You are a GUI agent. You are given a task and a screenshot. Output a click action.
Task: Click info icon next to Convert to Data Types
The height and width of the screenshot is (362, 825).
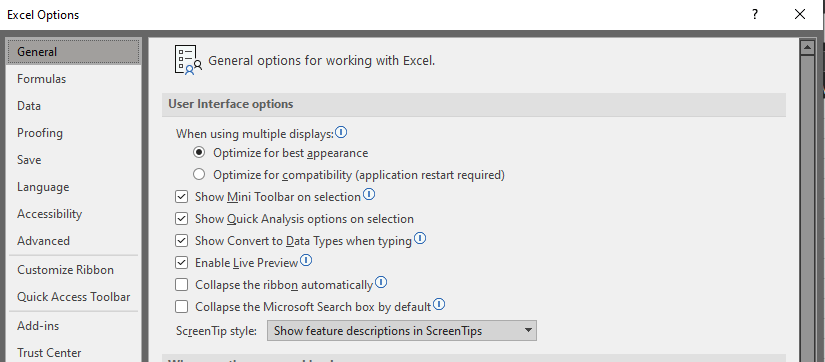420,239
